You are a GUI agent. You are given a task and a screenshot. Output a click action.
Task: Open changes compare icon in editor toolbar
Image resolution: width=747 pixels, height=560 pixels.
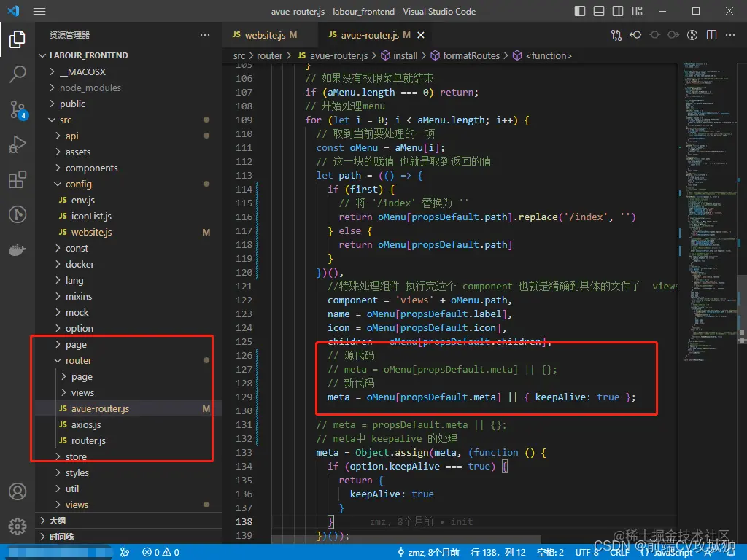616,35
